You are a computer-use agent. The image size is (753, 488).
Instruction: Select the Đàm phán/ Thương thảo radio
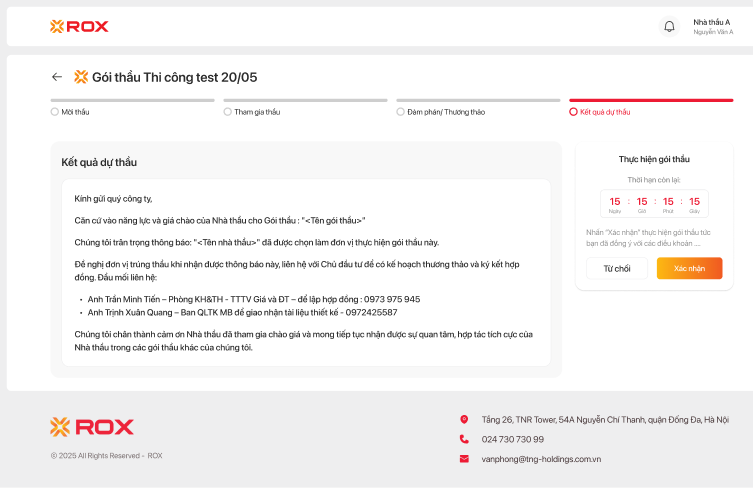pos(401,112)
